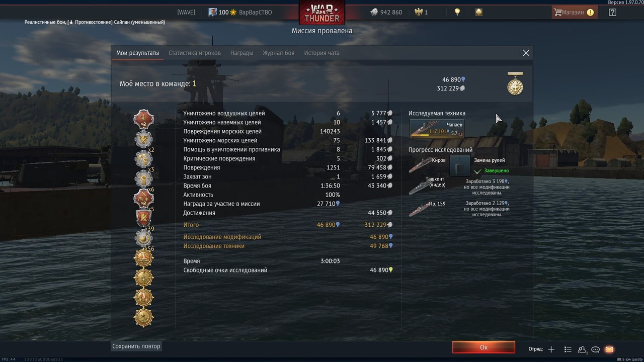Add a squad member with plus icon
644x362 pixels.
[x=551, y=349]
